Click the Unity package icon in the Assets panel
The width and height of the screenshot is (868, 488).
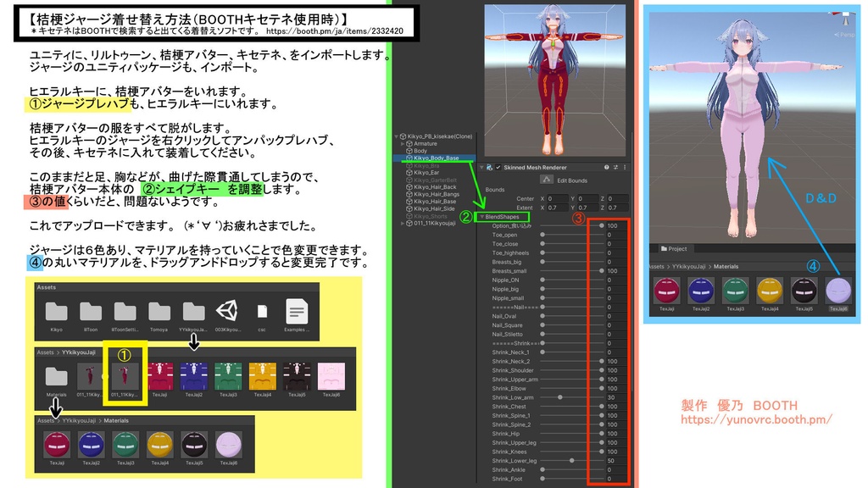point(227,310)
